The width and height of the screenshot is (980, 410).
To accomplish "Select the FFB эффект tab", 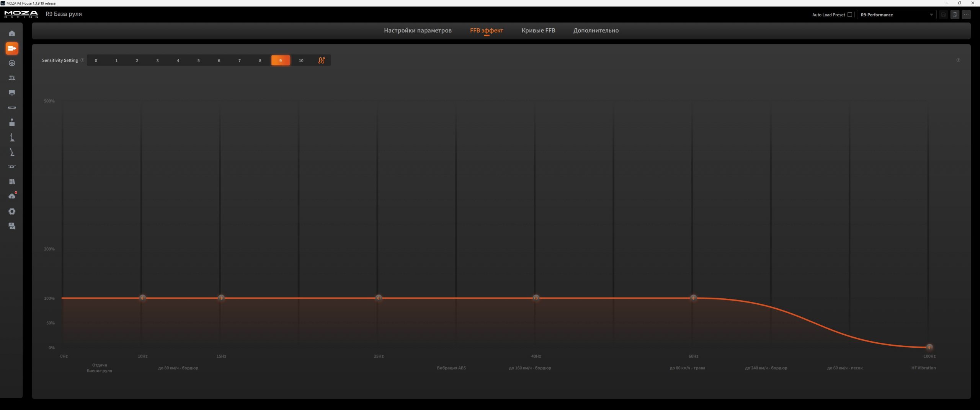I will point(487,31).
